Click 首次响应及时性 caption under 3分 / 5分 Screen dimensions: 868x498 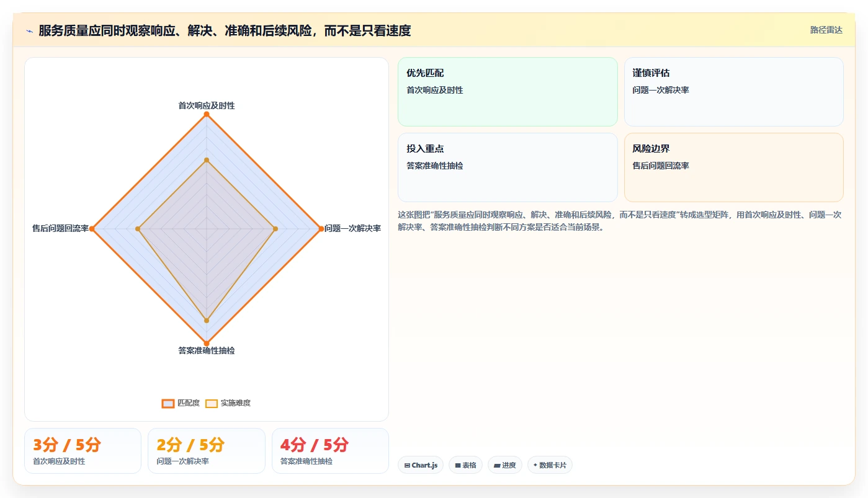coord(59,461)
